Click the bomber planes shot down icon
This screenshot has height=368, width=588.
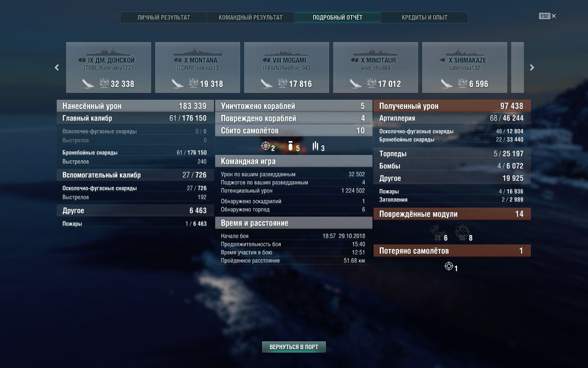point(290,146)
